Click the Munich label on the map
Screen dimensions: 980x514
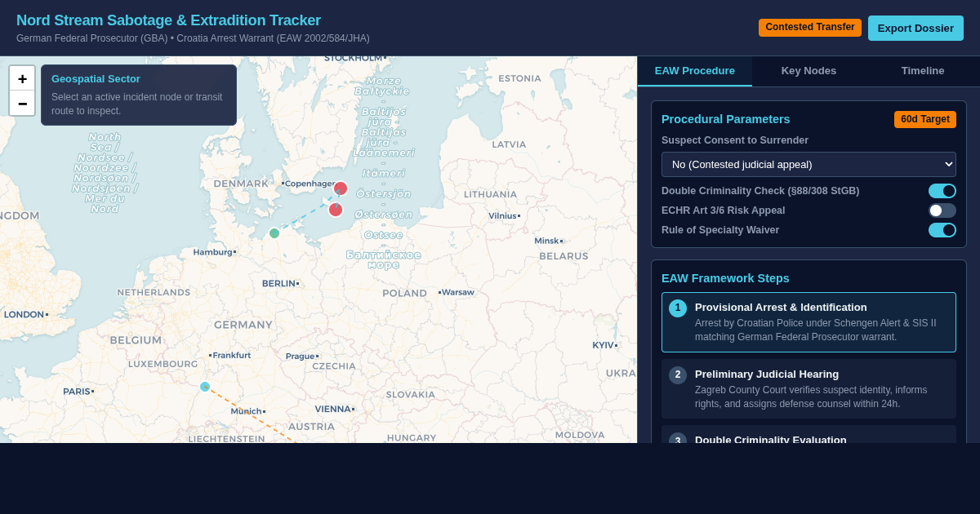[x=246, y=411]
